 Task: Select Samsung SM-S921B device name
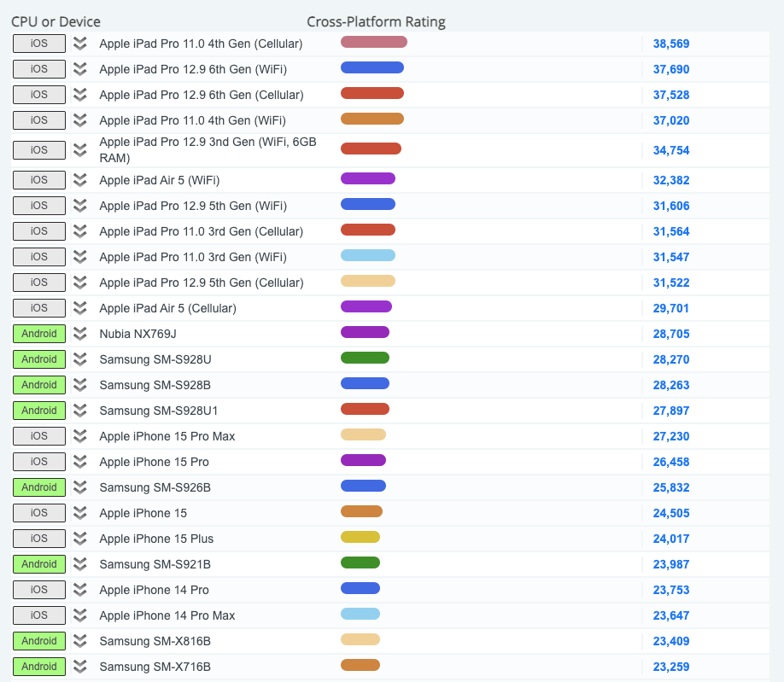coord(155,564)
